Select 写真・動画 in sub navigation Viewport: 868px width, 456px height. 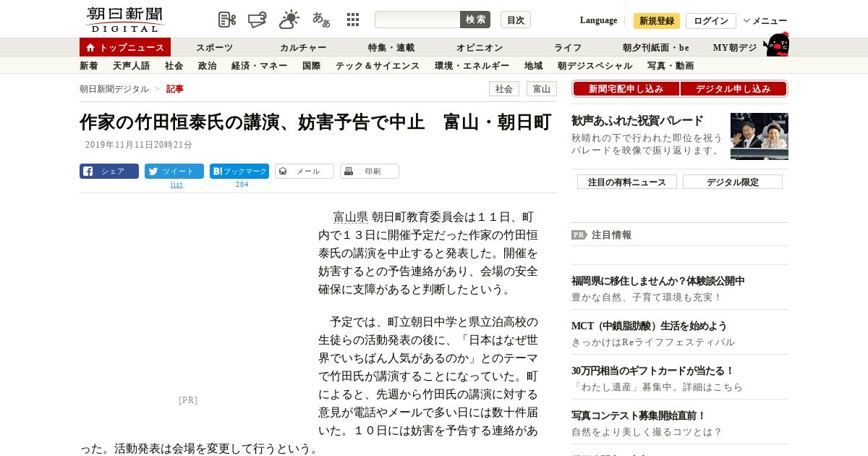tap(671, 65)
